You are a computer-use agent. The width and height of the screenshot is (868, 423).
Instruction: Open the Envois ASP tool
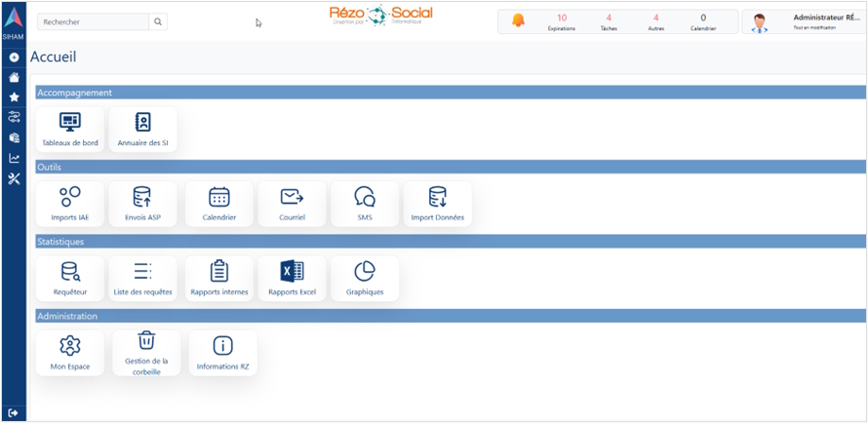(x=142, y=204)
